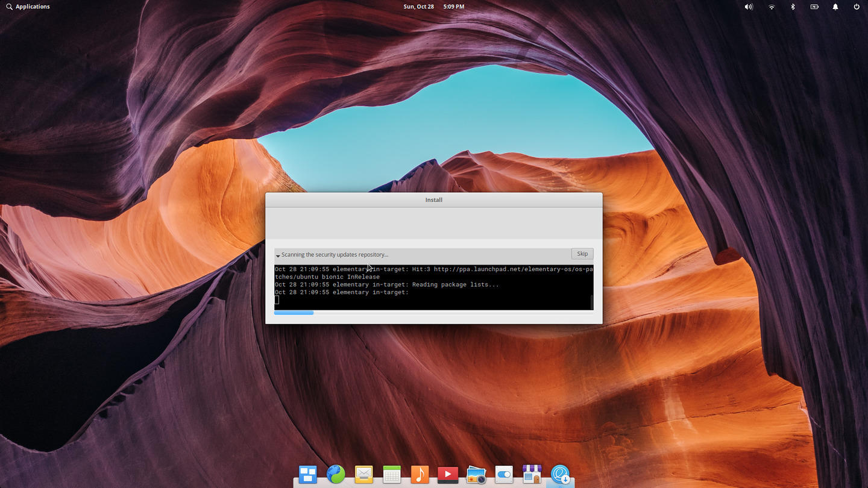Screen dimensions: 868x488
Task: Open System Settings from the dock
Action: click(504, 475)
